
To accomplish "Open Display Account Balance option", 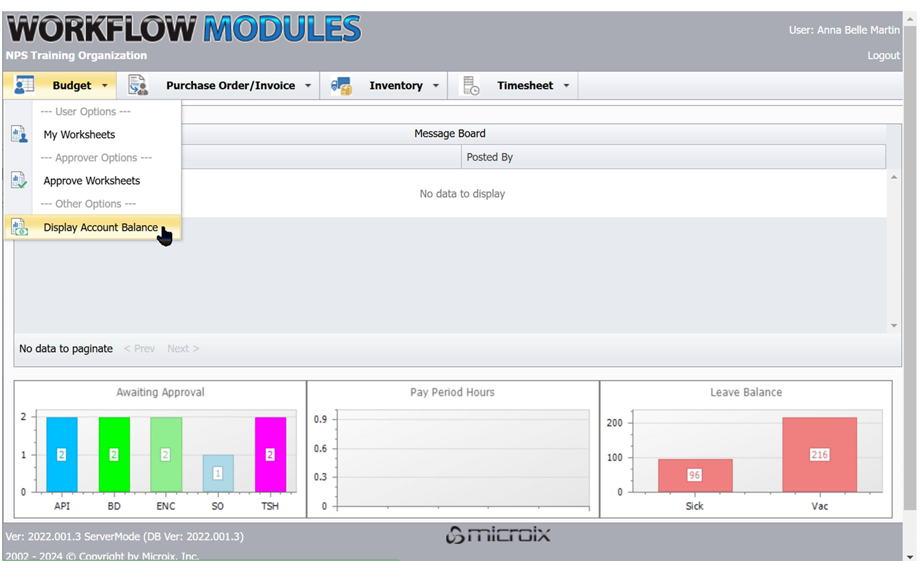I will pyautogui.click(x=101, y=227).
